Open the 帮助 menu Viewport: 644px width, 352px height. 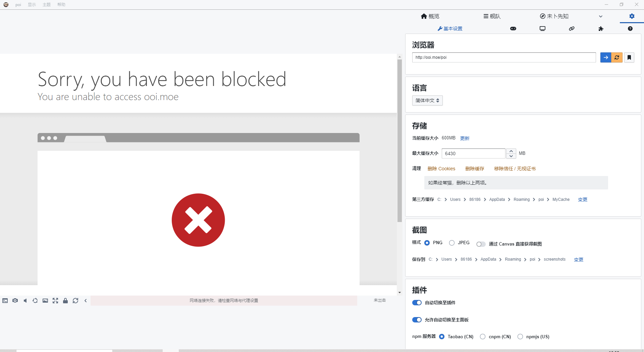click(61, 5)
